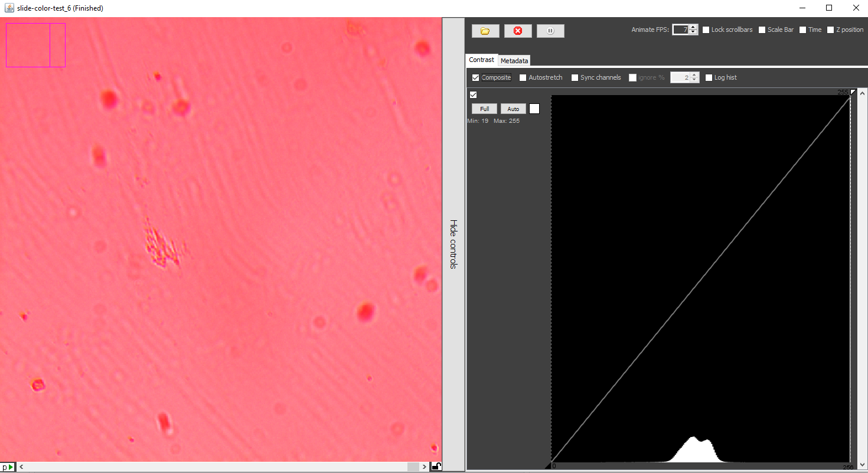This screenshot has height=473, width=868.
Task: Open the channel color swatch next to Auto
Action: [534, 109]
